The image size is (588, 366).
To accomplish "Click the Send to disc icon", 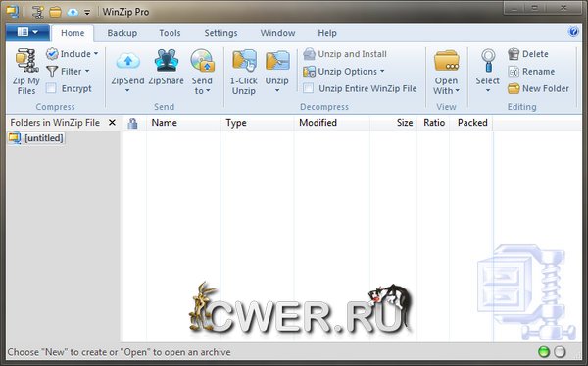I will [x=203, y=60].
